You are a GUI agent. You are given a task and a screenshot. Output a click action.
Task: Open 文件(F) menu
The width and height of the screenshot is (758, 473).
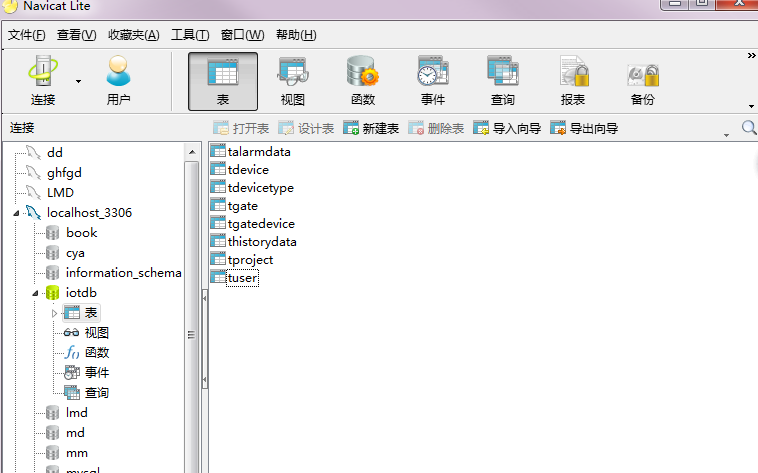coord(27,35)
